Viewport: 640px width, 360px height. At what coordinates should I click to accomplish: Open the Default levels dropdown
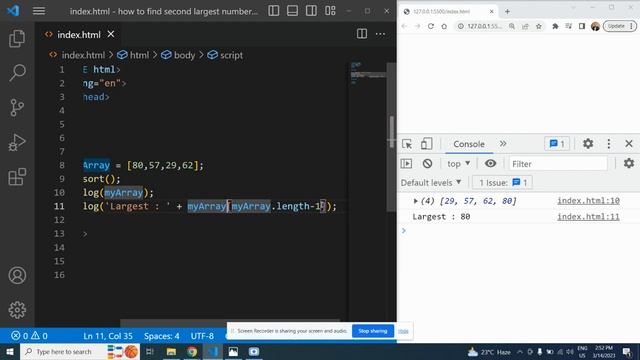click(431, 182)
